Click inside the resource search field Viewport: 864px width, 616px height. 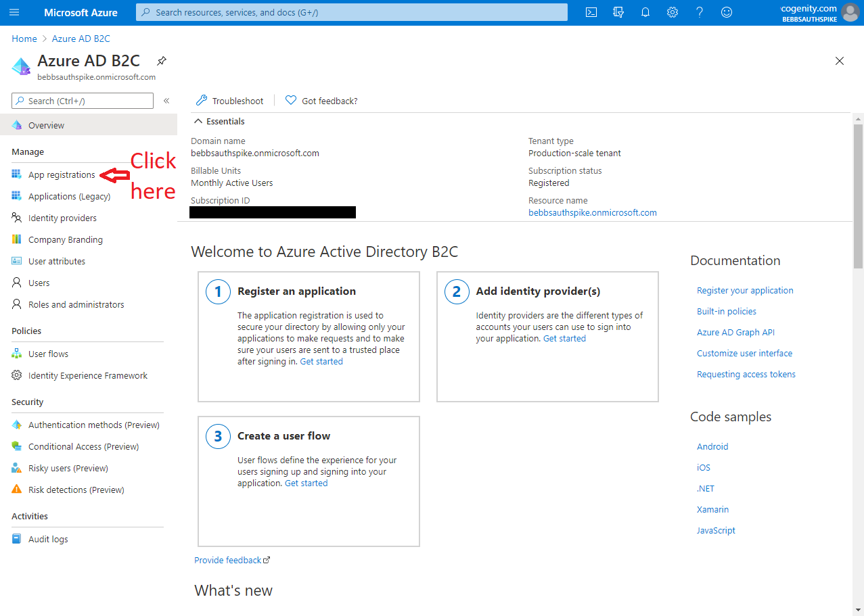pos(351,11)
